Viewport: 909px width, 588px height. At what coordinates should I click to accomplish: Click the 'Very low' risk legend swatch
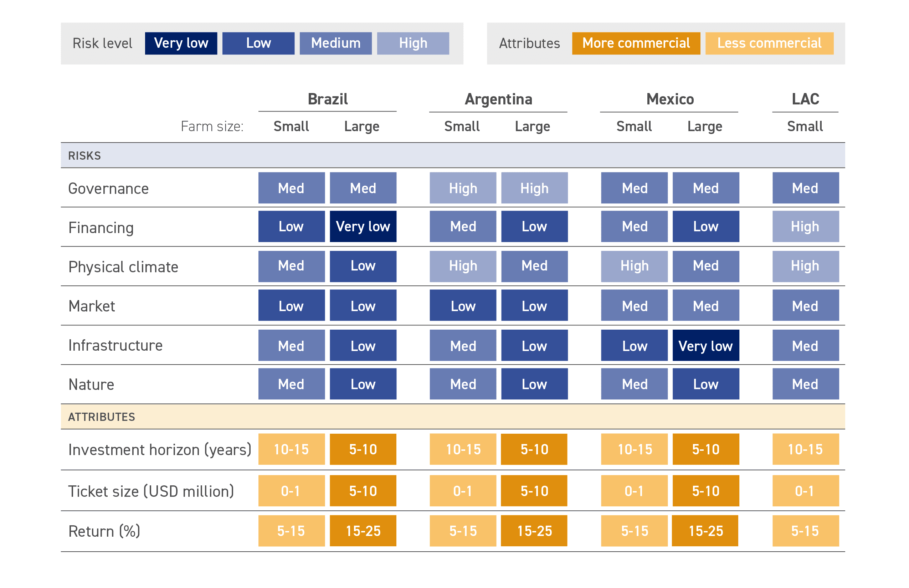(181, 43)
